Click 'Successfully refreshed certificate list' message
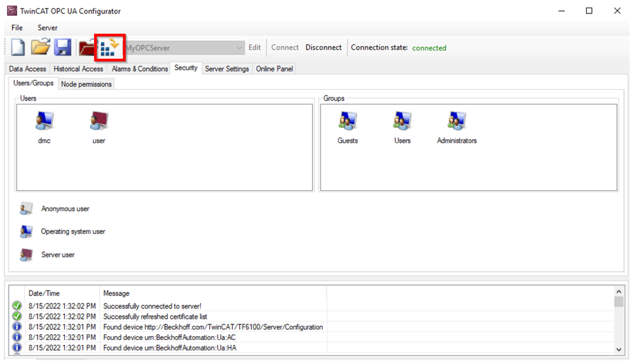Image resolution: width=635 pixels, height=364 pixels. pos(155,316)
